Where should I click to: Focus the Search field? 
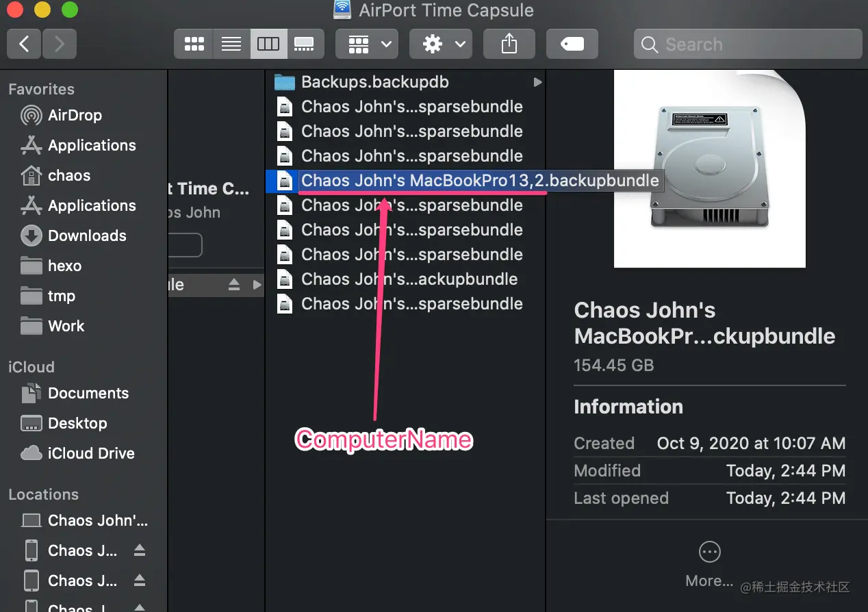tap(748, 44)
